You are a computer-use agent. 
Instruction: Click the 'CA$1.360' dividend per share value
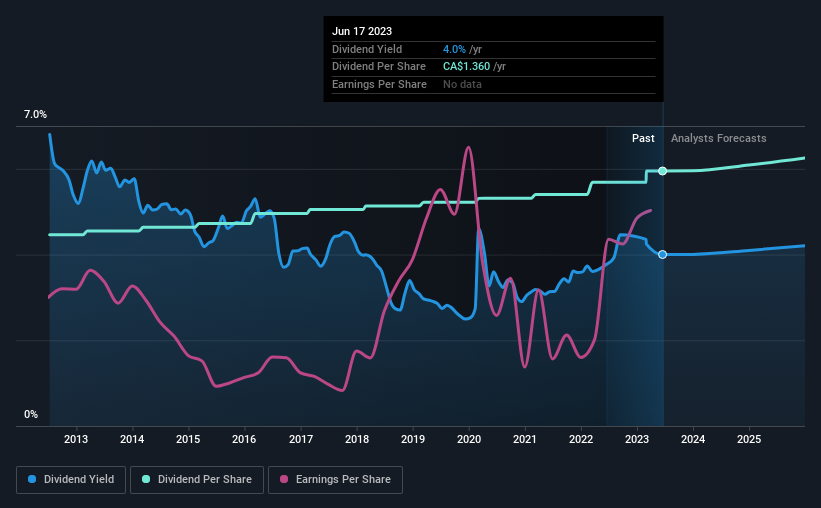click(x=467, y=67)
